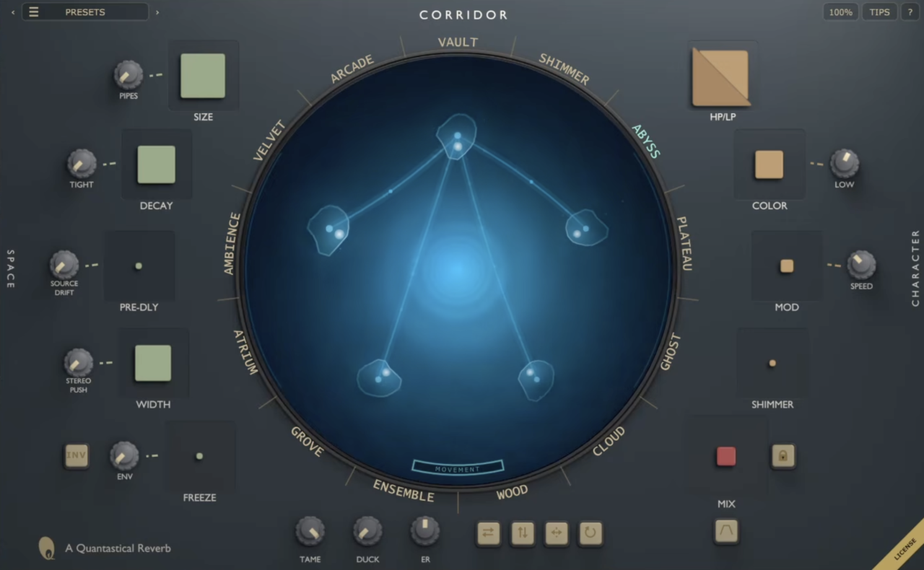Screen dimensions: 924x570
Task: Click the STEREO PUSH knob
Action: point(79,363)
